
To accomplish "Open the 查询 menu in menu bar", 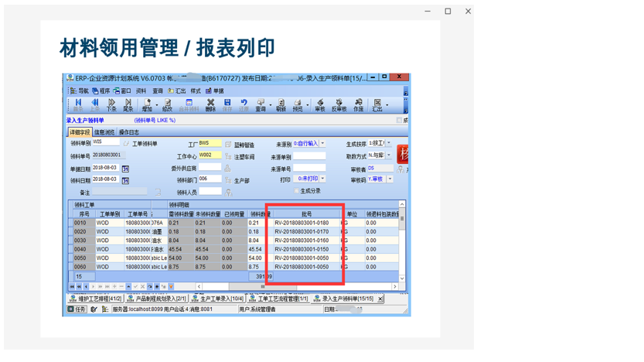I will point(158,91).
